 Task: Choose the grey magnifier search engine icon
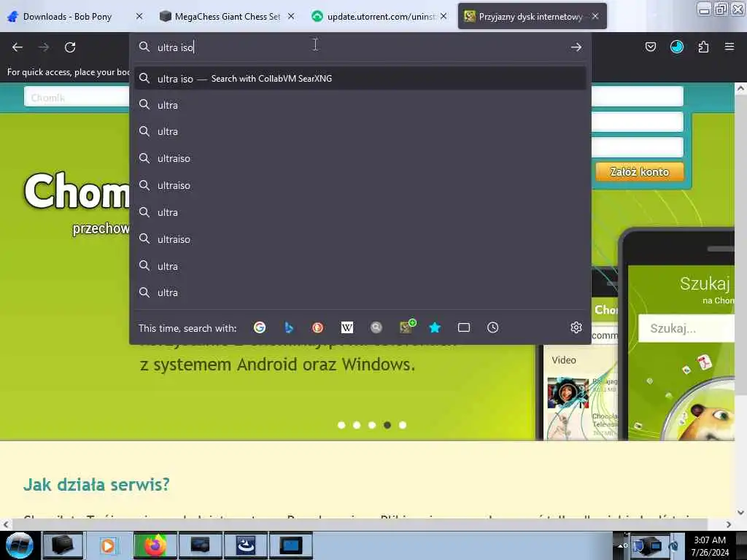pos(376,327)
